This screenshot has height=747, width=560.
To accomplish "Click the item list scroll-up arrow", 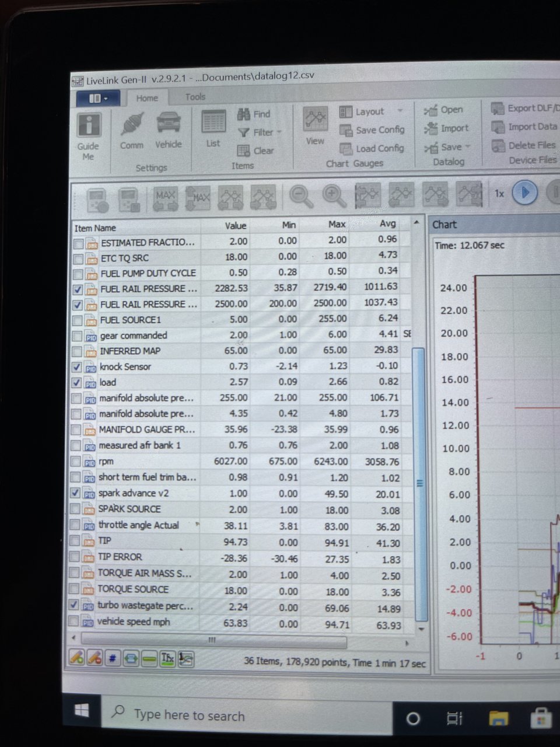I will coord(416,222).
